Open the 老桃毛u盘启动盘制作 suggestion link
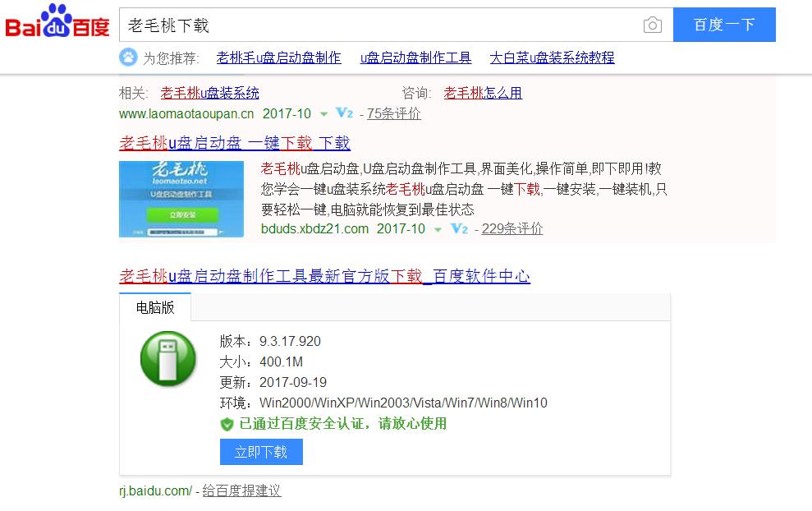The width and height of the screenshot is (812, 511). [278, 58]
